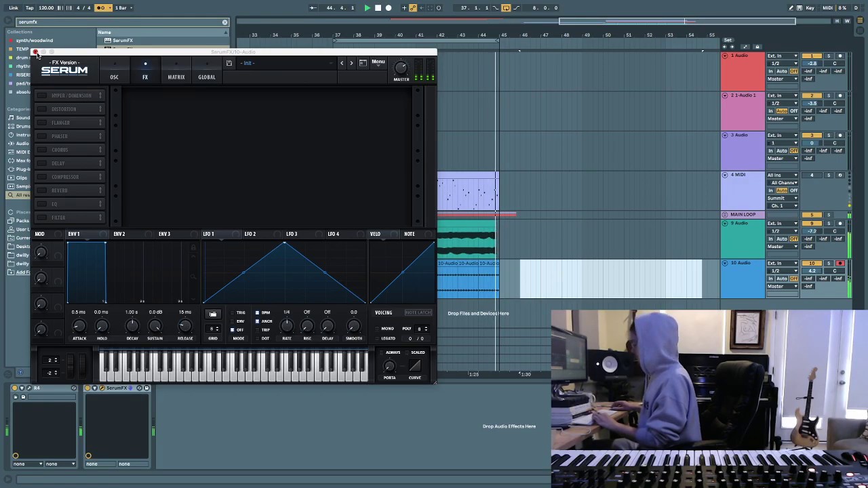This screenshot has width=868, height=488.
Task: Enable the Serum Compressor effect
Action: click(42, 177)
